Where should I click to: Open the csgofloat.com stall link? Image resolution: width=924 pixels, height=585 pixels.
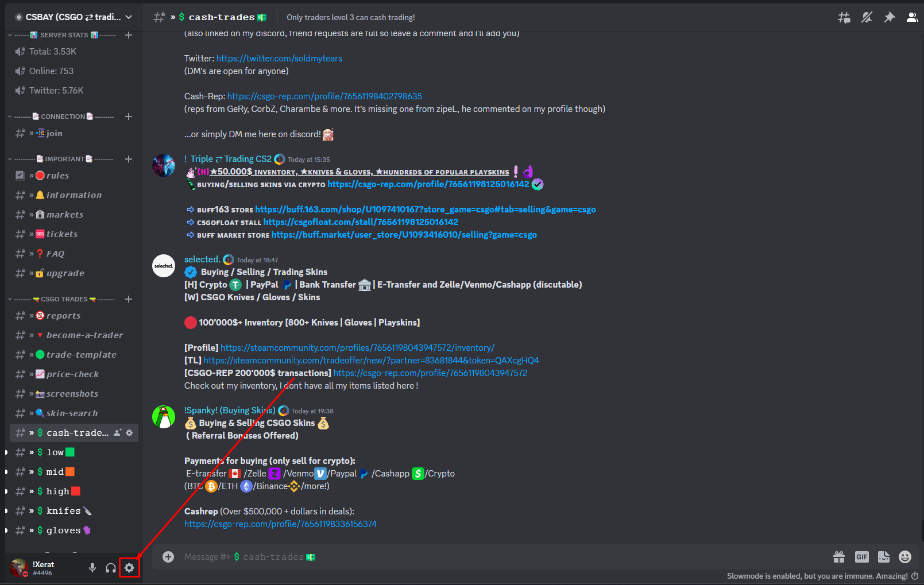[x=361, y=222]
